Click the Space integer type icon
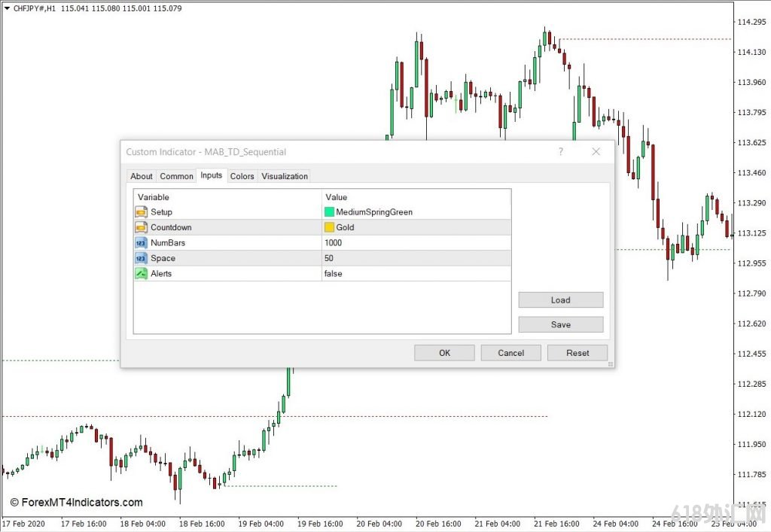Screen dimensions: 771x532 [x=141, y=258]
